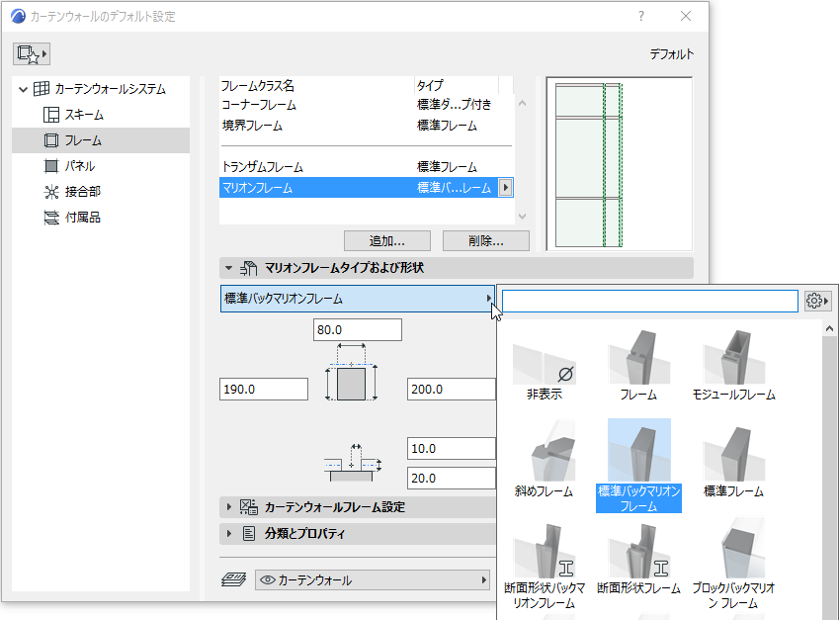Click the 190.0 dimension field
The height and width of the screenshot is (620, 840).
(x=264, y=389)
